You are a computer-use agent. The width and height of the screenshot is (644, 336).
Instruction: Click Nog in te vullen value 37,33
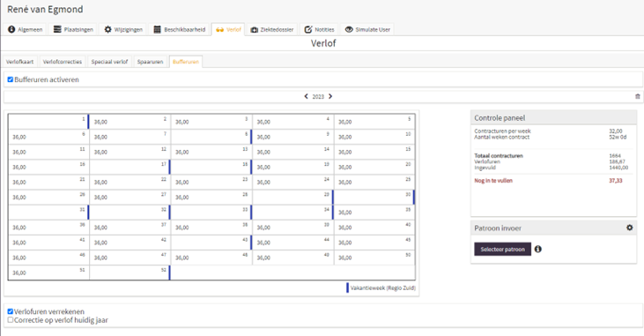coord(615,181)
